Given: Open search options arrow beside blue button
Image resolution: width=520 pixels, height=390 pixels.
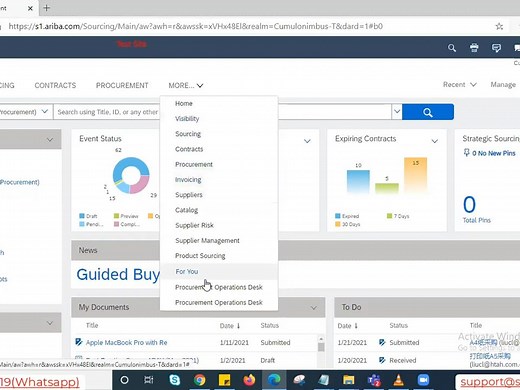Looking at the screenshot, I should pos(397,112).
